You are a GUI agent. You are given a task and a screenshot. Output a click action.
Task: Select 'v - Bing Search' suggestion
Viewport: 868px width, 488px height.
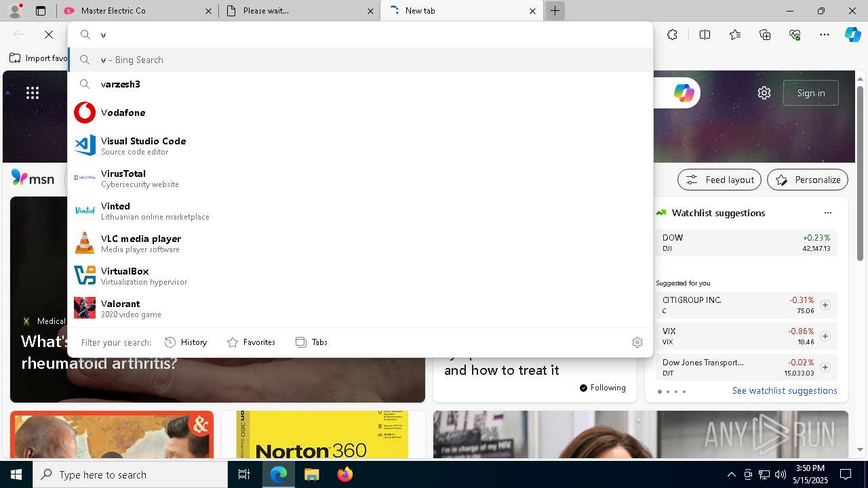(360, 60)
